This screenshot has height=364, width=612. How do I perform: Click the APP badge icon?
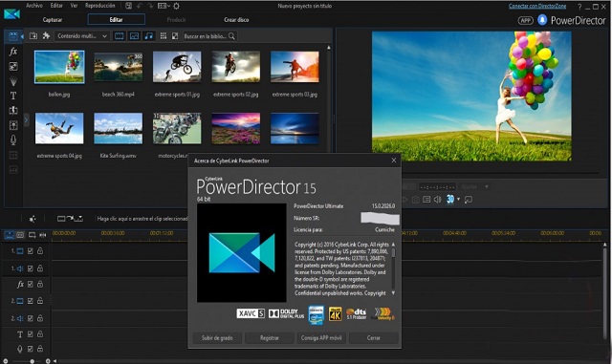coord(525,20)
